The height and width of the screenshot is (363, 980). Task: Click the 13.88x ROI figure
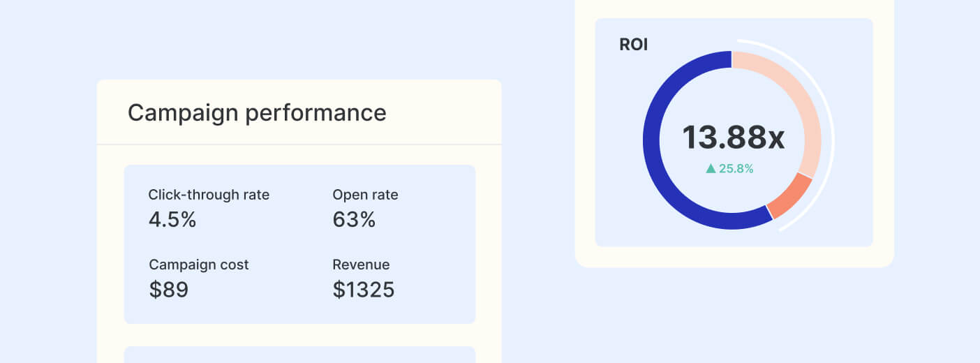[733, 137]
